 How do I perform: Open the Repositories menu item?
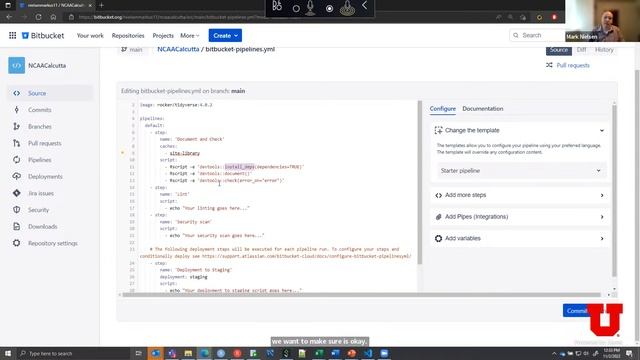(x=128, y=36)
